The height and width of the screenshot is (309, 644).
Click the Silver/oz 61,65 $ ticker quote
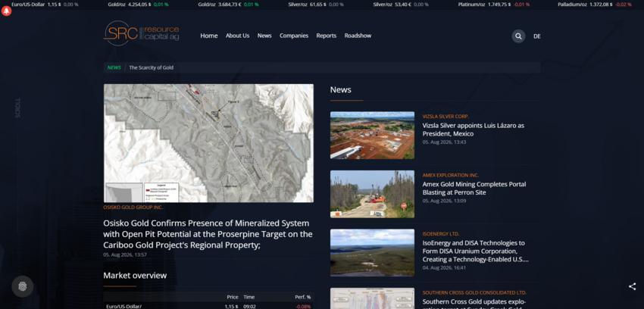316,4
